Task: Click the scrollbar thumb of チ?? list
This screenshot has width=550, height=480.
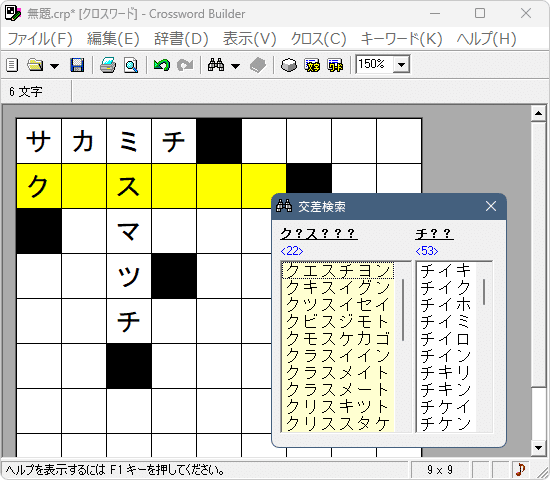Action: click(484, 292)
